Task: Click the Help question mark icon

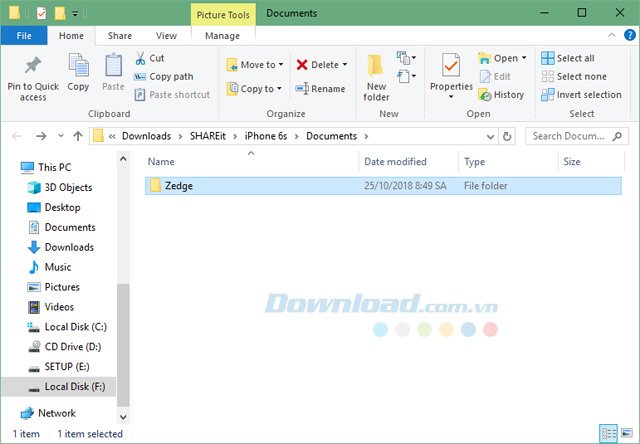Action: [x=630, y=35]
